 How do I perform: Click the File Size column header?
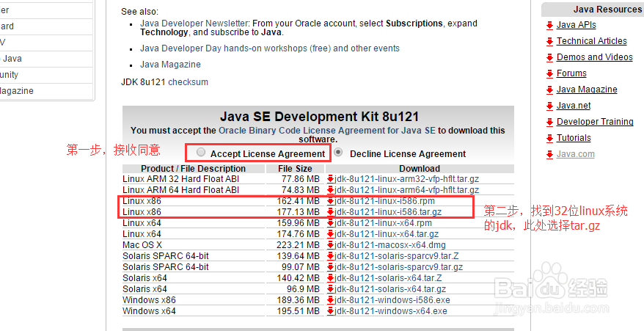tap(296, 169)
